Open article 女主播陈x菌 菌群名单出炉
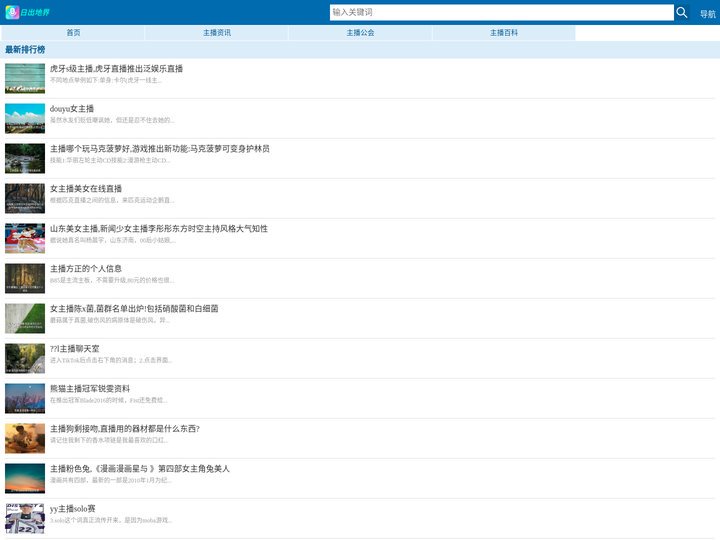 pos(134,309)
